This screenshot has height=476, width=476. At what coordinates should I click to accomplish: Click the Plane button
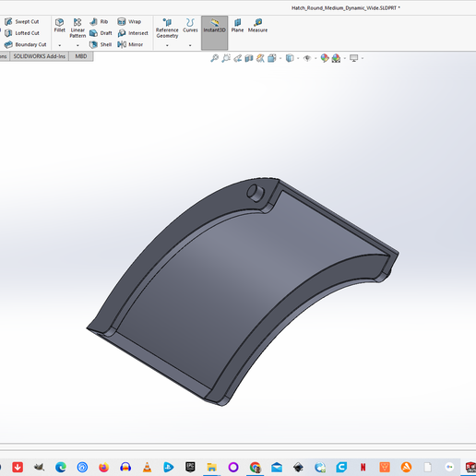237,25
